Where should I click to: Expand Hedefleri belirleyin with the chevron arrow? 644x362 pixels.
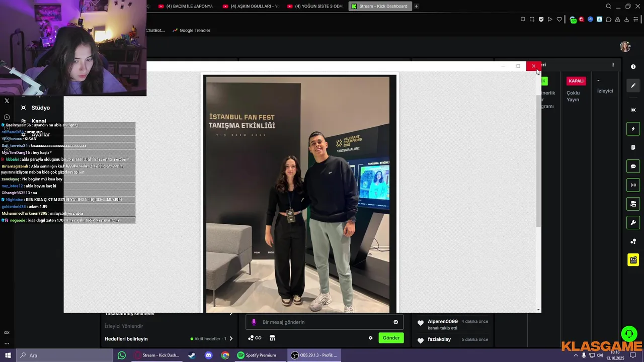pos(231,339)
